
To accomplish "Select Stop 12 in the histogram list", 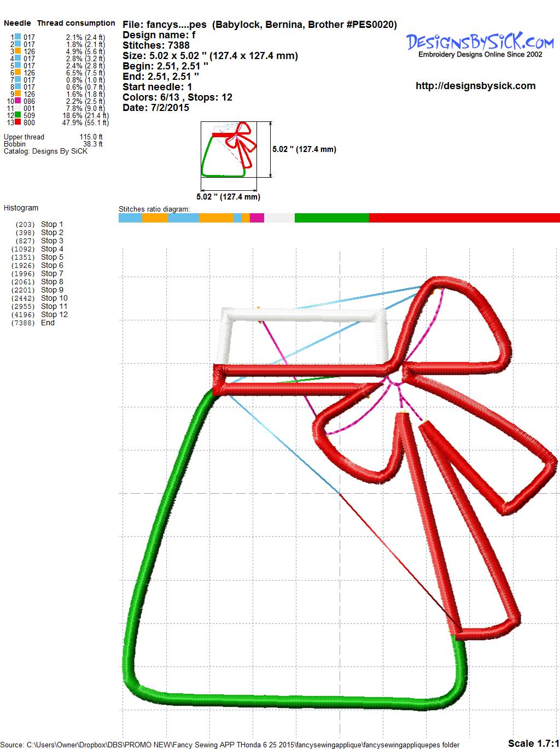I will 54,314.
